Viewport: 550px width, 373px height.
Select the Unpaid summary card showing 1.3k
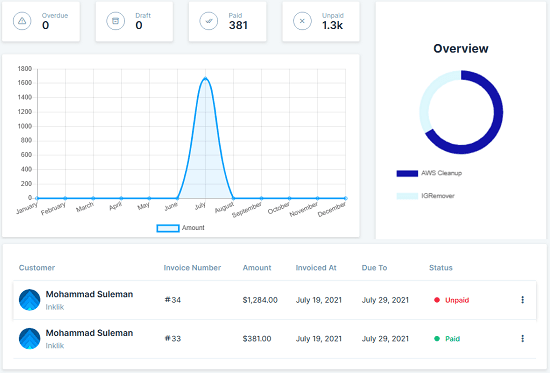(321, 21)
